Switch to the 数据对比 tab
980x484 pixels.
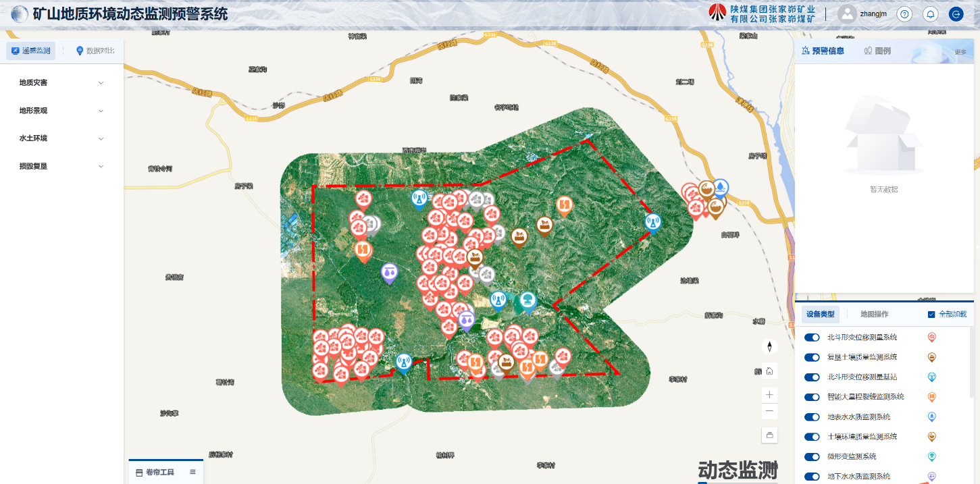click(95, 51)
